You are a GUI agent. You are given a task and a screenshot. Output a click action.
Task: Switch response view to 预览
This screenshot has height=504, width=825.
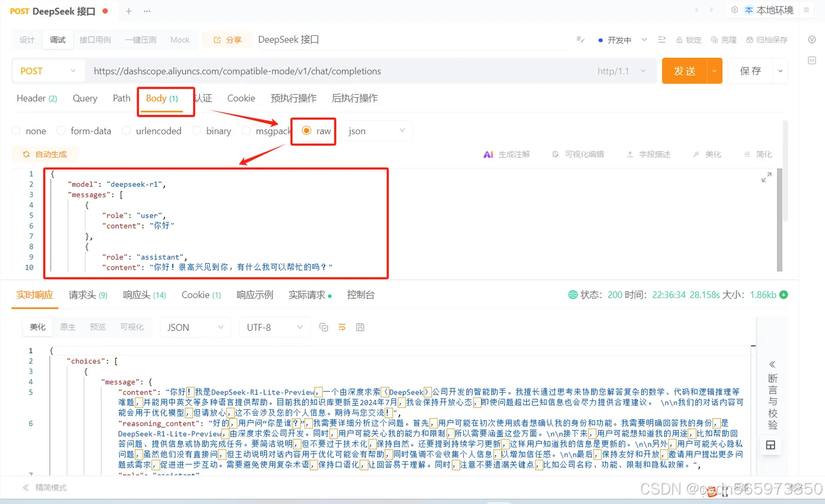click(x=97, y=327)
